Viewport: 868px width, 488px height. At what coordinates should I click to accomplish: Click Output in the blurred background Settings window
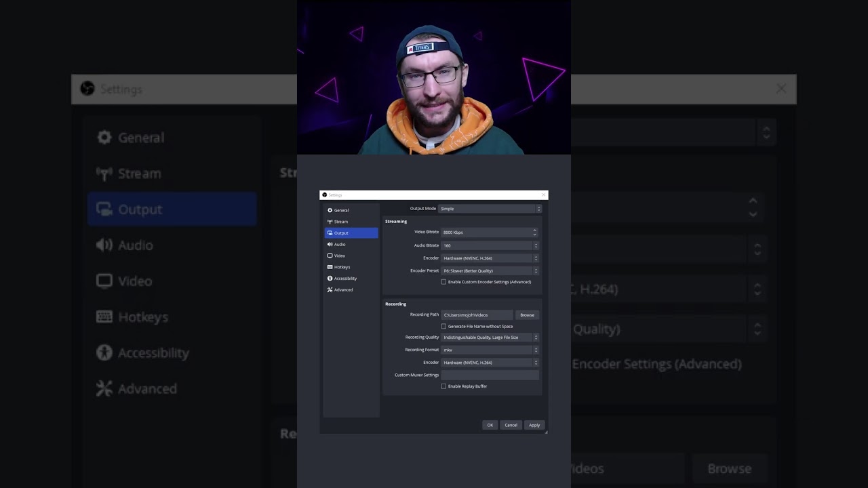(x=172, y=209)
